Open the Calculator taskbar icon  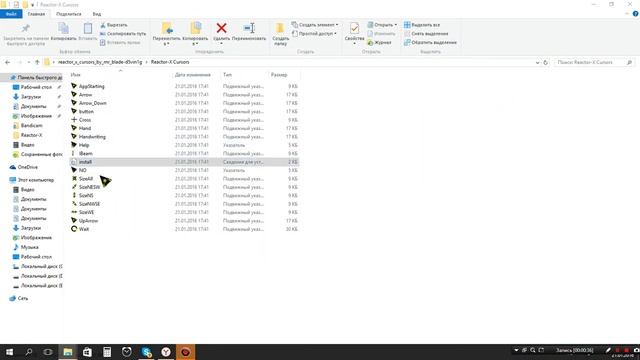pyautogui.click(x=107, y=351)
